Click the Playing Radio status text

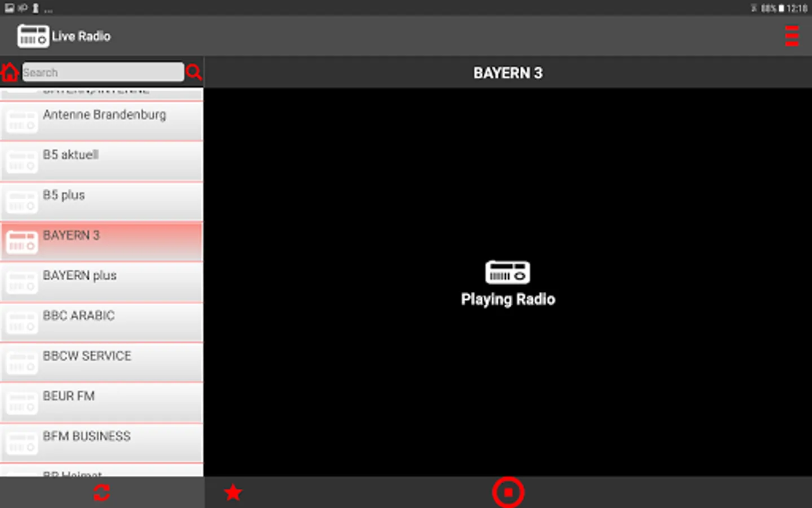508,300
